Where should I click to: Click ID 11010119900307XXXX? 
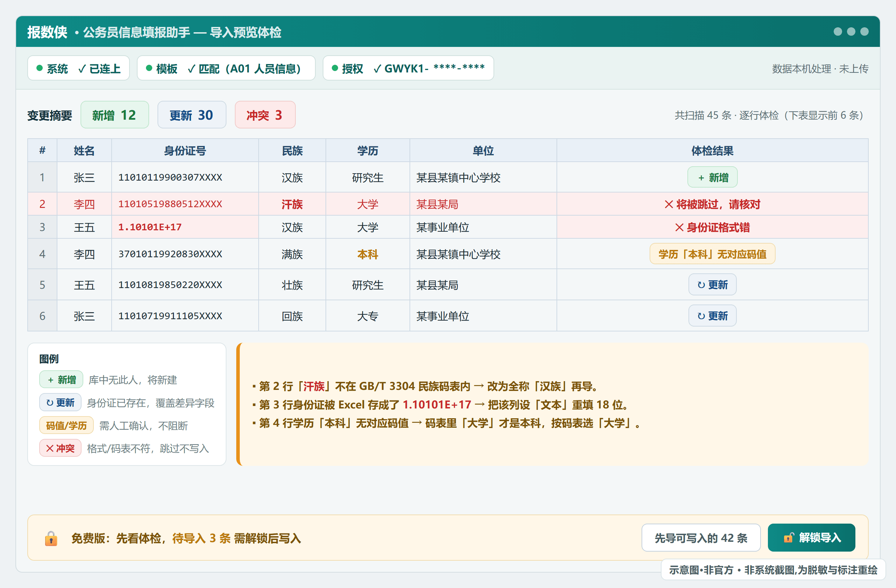[x=170, y=177]
